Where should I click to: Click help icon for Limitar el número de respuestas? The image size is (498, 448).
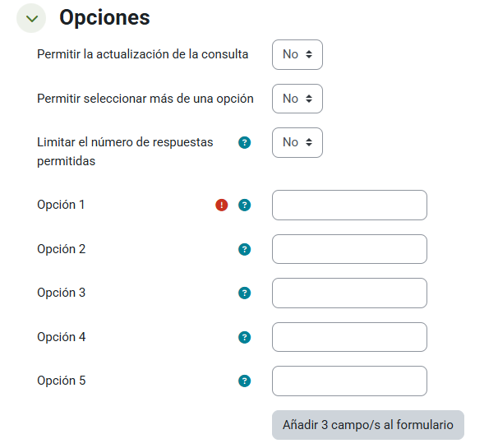(x=244, y=142)
